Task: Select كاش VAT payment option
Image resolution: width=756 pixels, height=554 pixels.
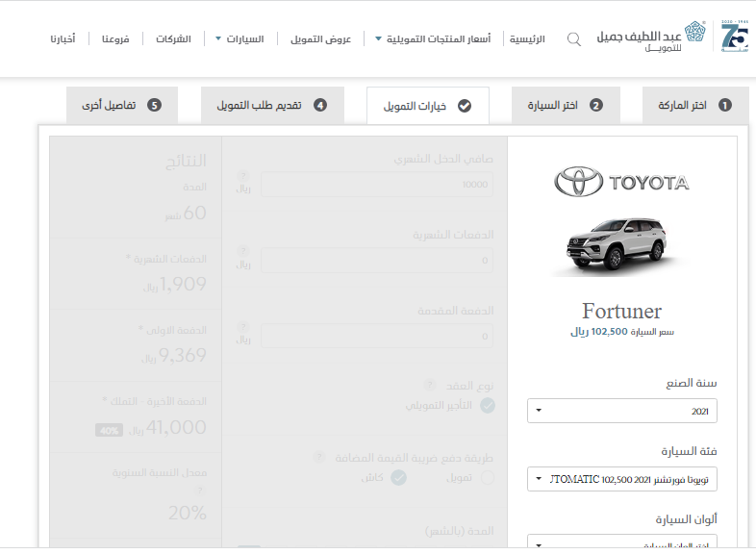Action: [x=398, y=478]
